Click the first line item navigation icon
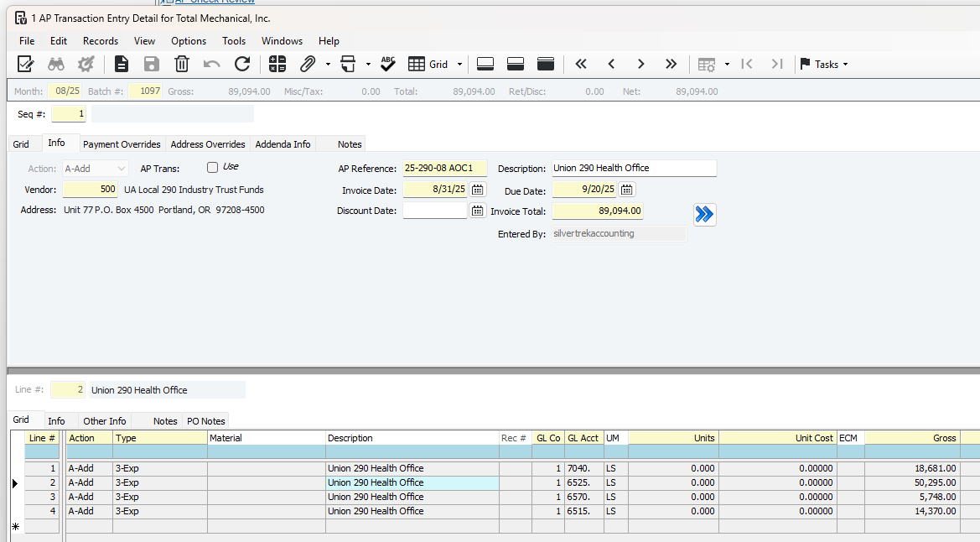Image resolution: width=980 pixels, height=542 pixels. coord(746,64)
